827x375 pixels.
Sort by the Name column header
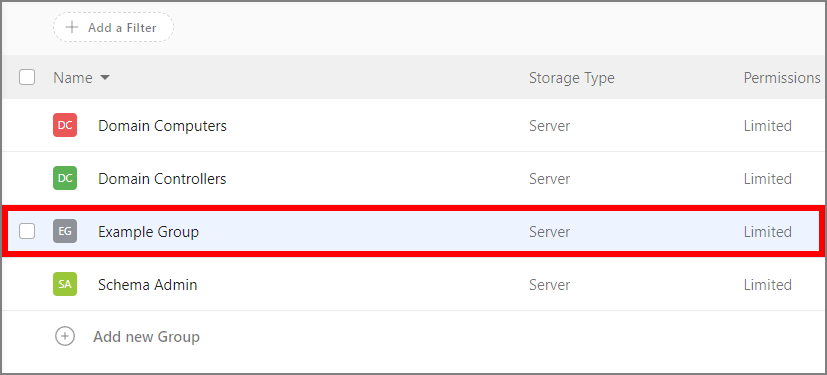73,78
